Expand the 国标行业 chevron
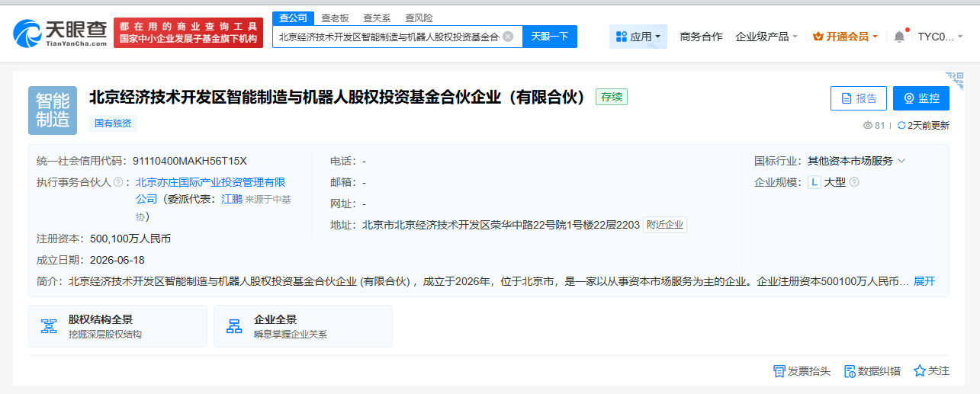980x394 pixels. tap(901, 161)
